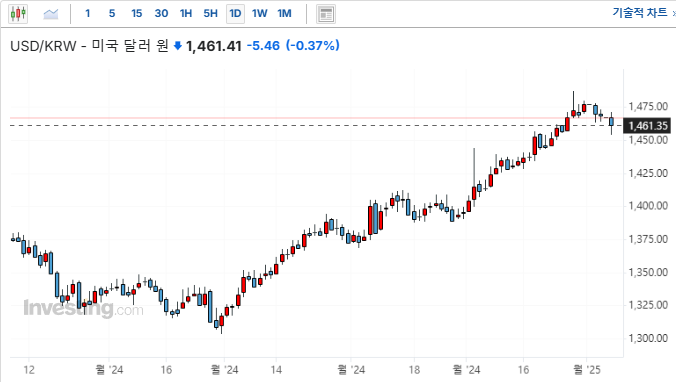Click the '12' date axis label

pos(29,369)
